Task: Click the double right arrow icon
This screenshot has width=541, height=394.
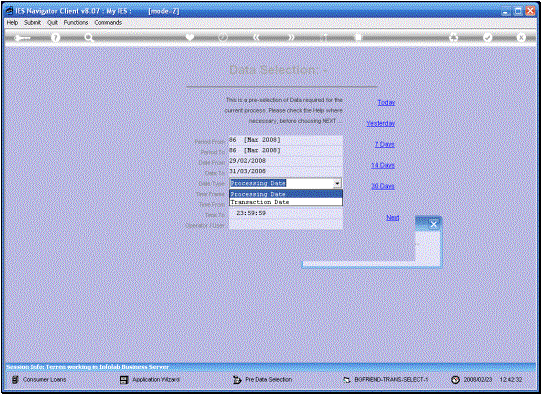Action: (x=291, y=37)
